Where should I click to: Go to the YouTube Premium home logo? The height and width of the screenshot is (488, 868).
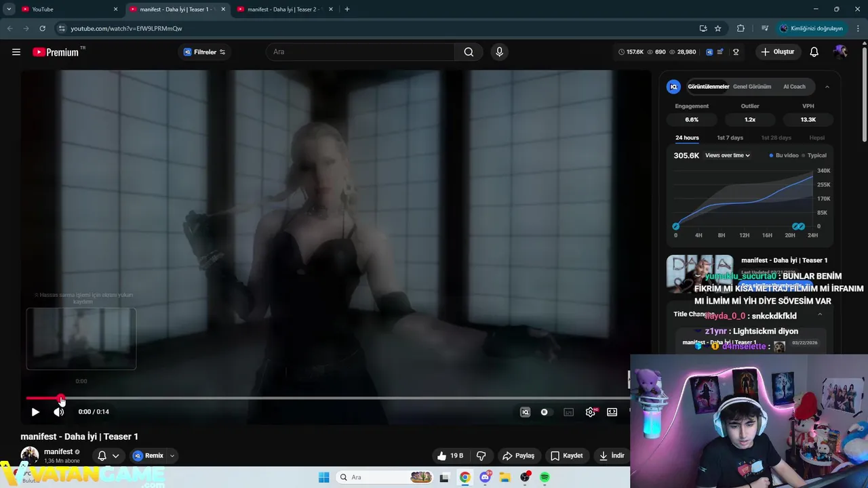click(56, 52)
